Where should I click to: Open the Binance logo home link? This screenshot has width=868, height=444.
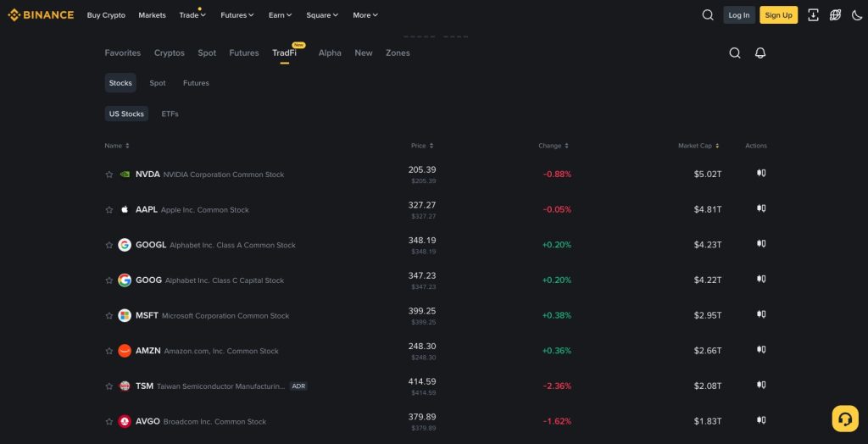[41, 15]
